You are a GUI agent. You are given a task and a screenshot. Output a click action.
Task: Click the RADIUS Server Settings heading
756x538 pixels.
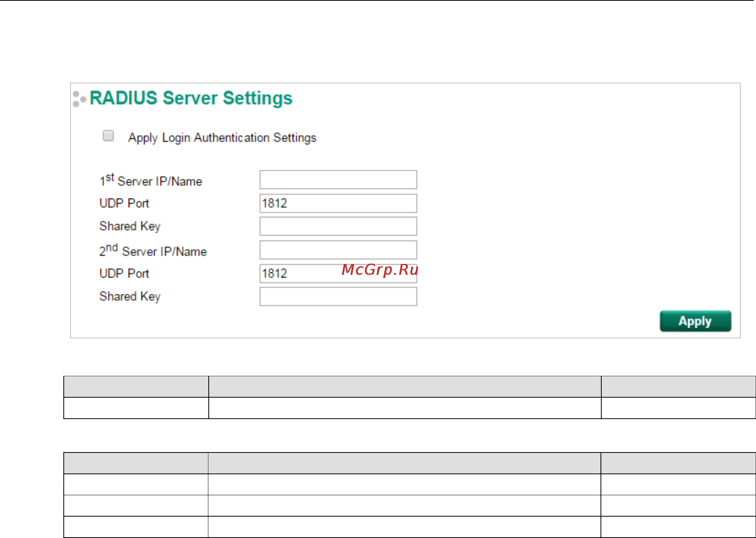(191, 98)
